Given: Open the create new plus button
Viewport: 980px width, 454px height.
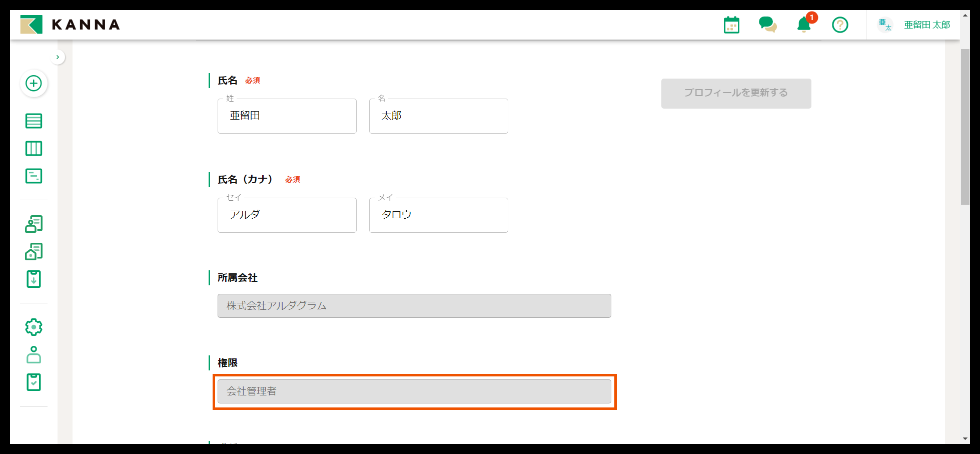Looking at the screenshot, I should 34,84.
